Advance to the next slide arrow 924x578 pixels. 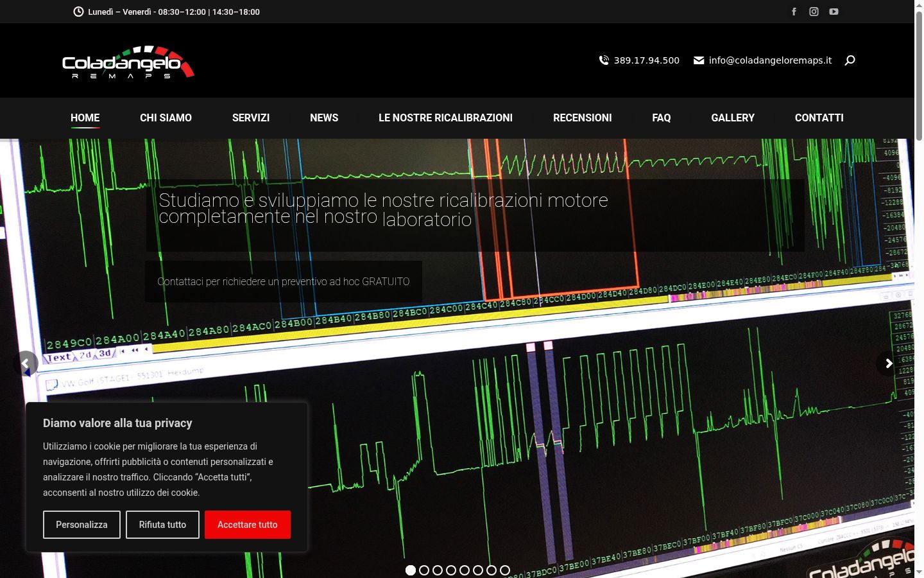pyautogui.click(x=888, y=363)
